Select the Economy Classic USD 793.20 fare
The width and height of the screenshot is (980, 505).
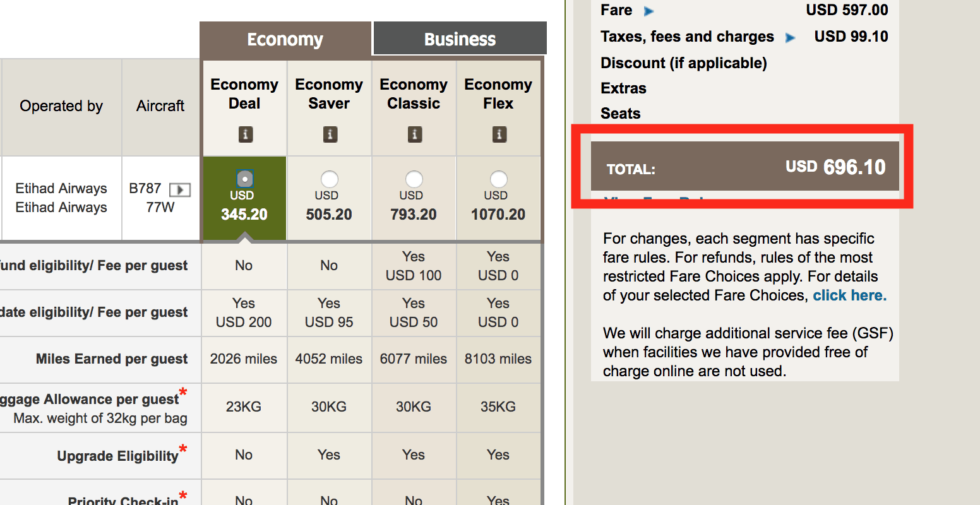tap(414, 179)
